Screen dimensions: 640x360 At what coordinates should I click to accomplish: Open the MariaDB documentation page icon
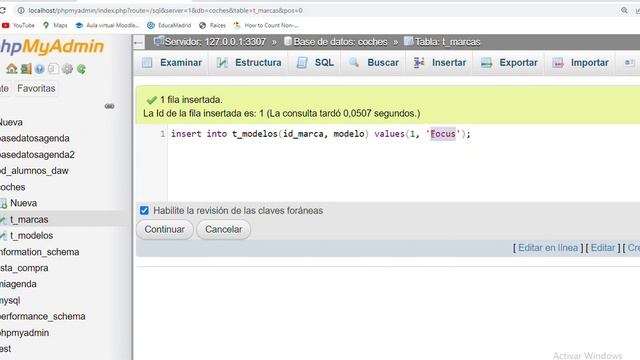53,69
